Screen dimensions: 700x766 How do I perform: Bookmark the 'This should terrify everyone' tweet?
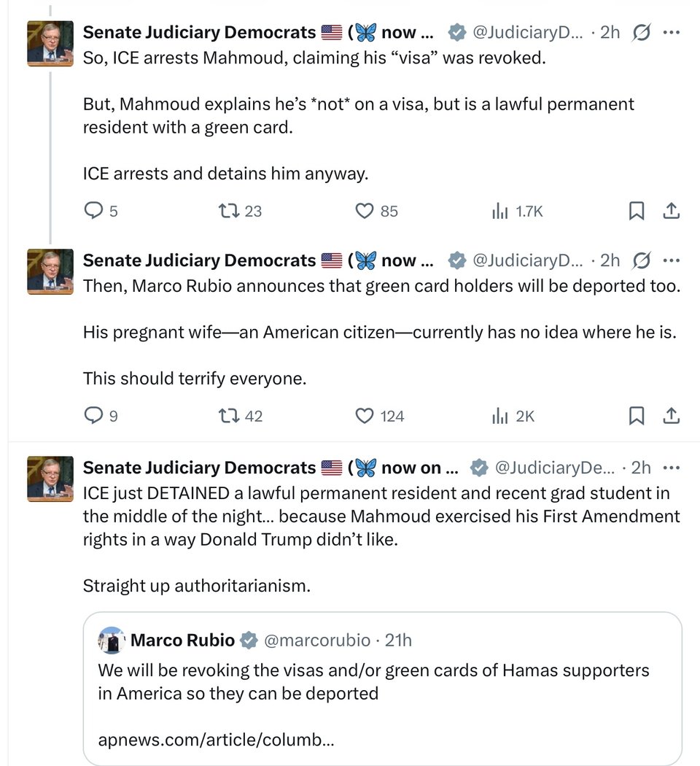pyautogui.click(x=636, y=416)
